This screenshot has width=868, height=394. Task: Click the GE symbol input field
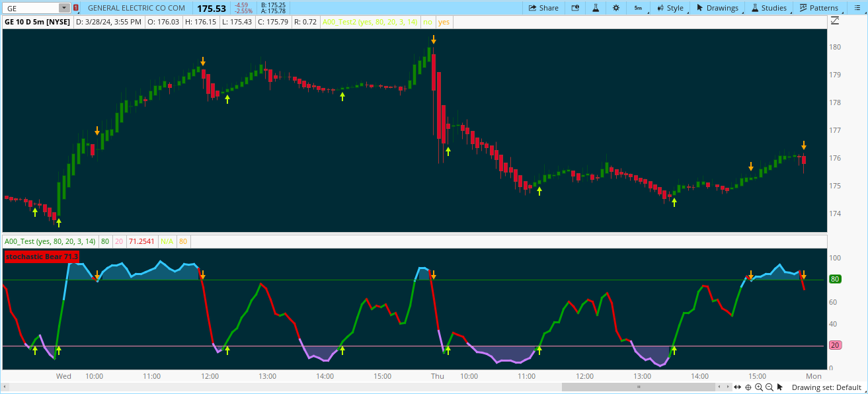coord(30,8)
